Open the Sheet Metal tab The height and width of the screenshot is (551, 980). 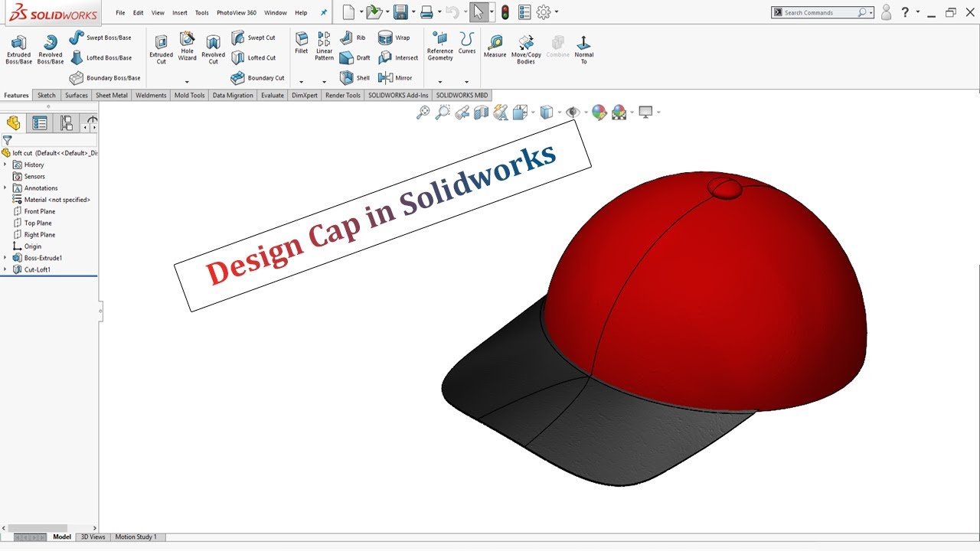pyautogui.click(x=112, y=96)
